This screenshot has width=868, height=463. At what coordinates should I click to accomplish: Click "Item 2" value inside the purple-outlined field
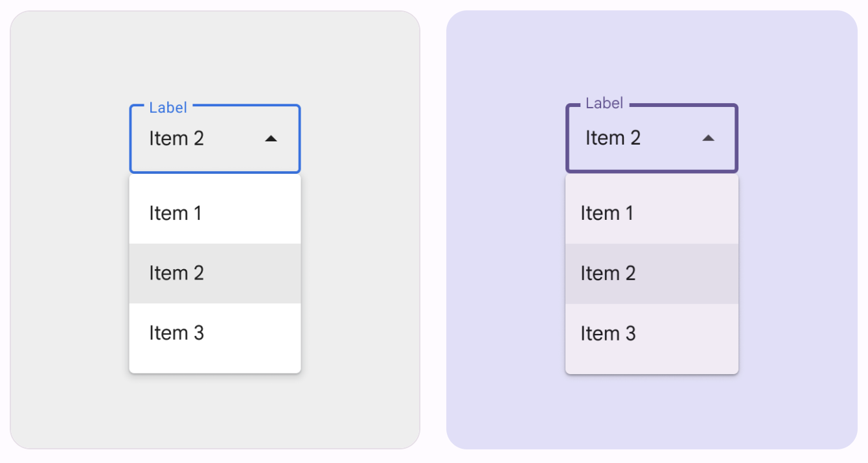pos(613,137)
